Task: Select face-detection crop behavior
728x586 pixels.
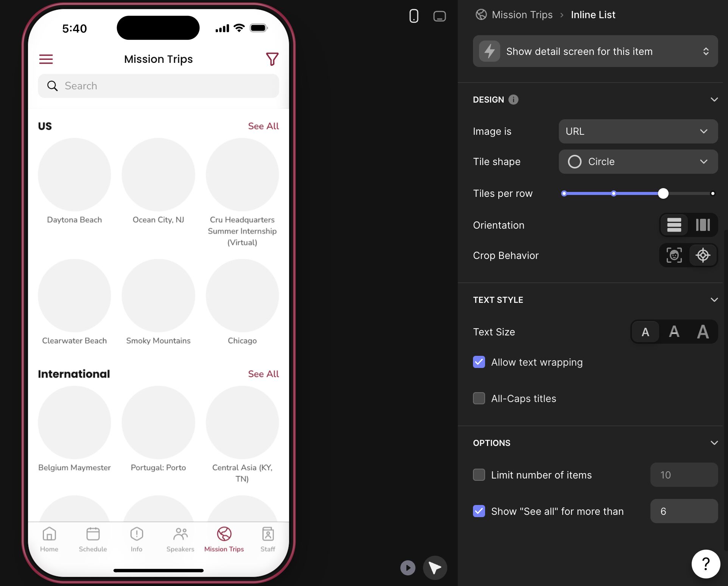Action: pos(674,255)
